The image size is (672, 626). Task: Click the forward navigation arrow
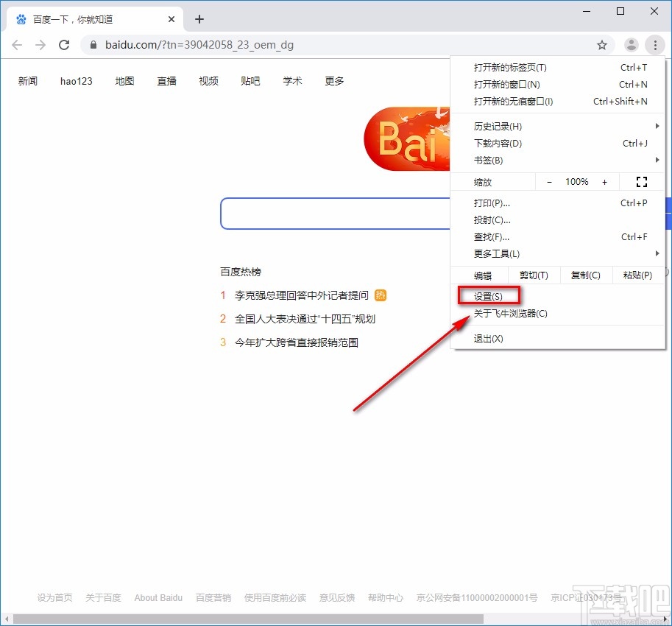(40, 44)
